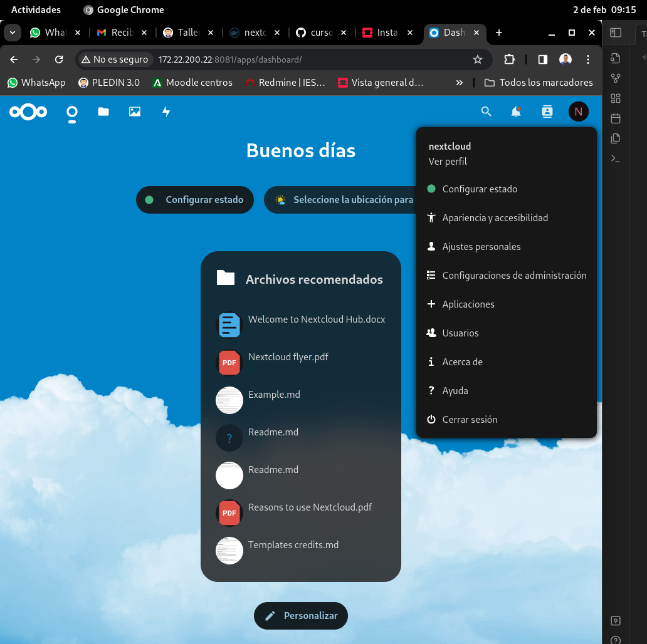Reload the current page

point(59,60)
